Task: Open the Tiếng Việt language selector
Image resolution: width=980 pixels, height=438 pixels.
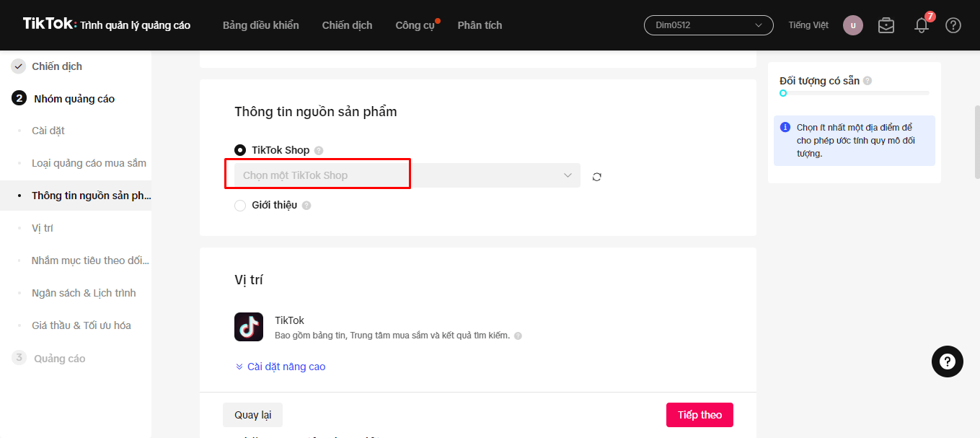Action: click(808, 25)
